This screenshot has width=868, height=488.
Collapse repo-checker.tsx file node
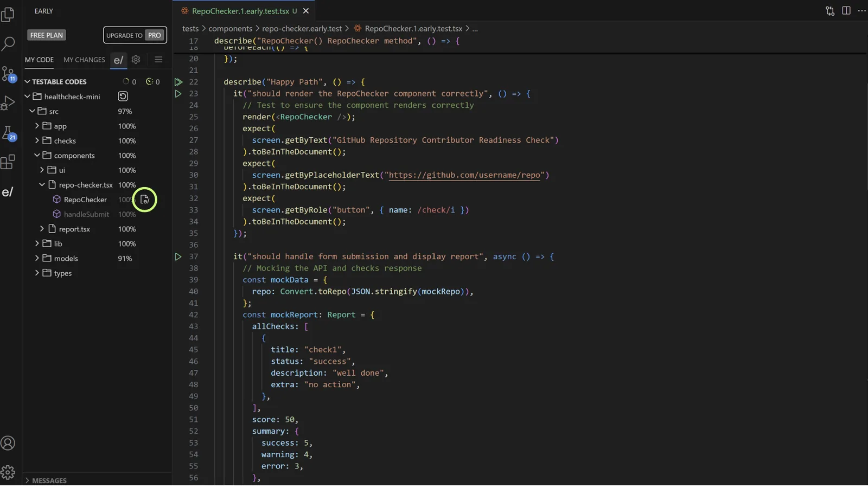pyautogui.click(x=42, y=185)
